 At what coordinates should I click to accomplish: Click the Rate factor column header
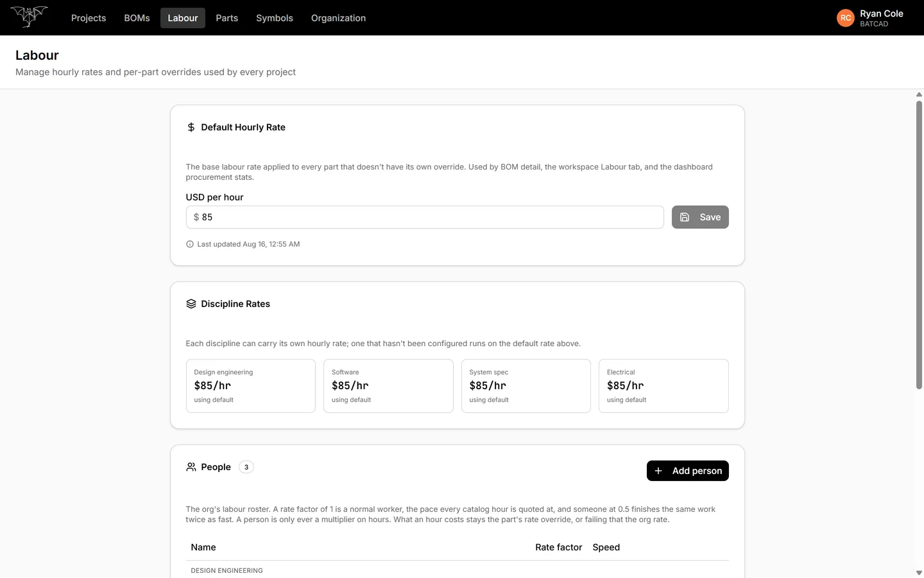point(558,547)
